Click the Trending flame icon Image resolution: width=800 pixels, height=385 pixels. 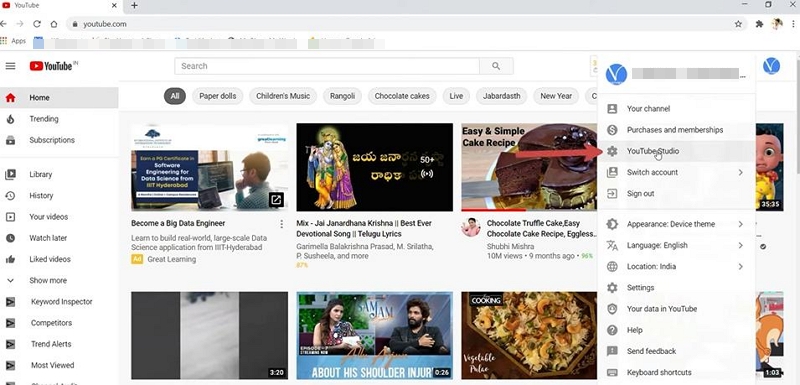pyautogui.click(x=10, y=119)
